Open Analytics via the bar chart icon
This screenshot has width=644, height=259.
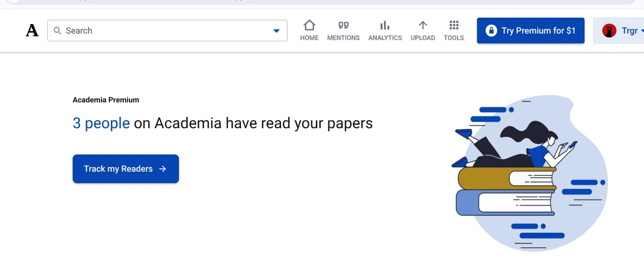(x=385, y=25)
